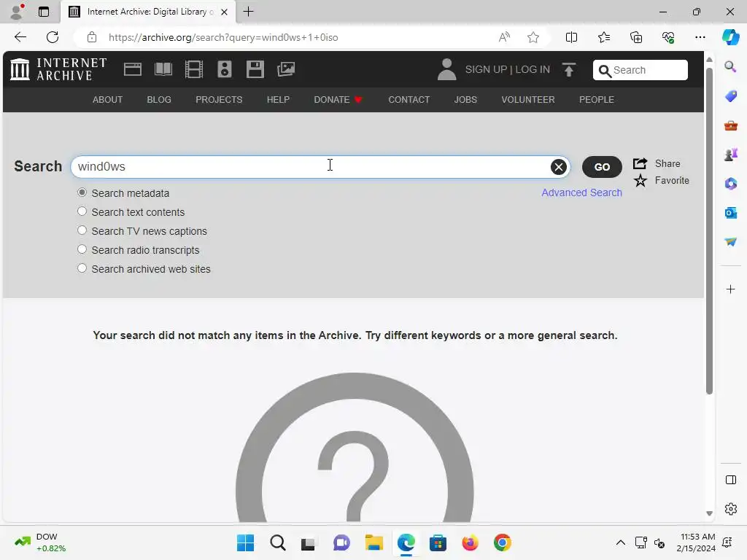Open Edge Settings and more menu
This screenshot has width=747, height=560.
700,37
